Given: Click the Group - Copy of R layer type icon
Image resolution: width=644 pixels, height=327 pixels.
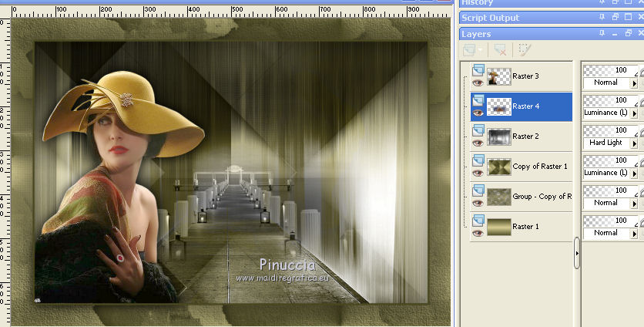Looking at the screenshot, I should pyautogui.click(x=478, y=190).
